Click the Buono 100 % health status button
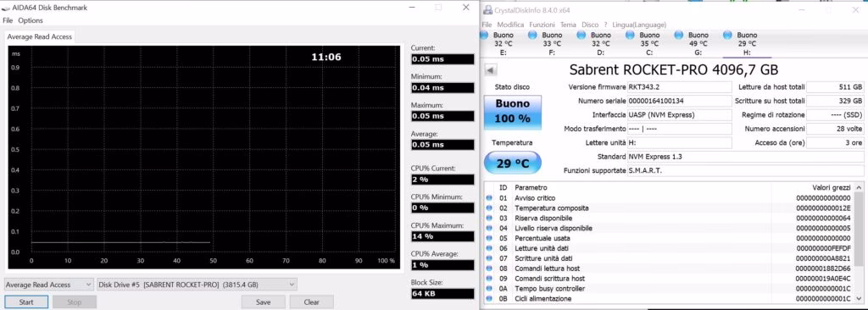Screen dimensions: 868x310 click(513, 113)
